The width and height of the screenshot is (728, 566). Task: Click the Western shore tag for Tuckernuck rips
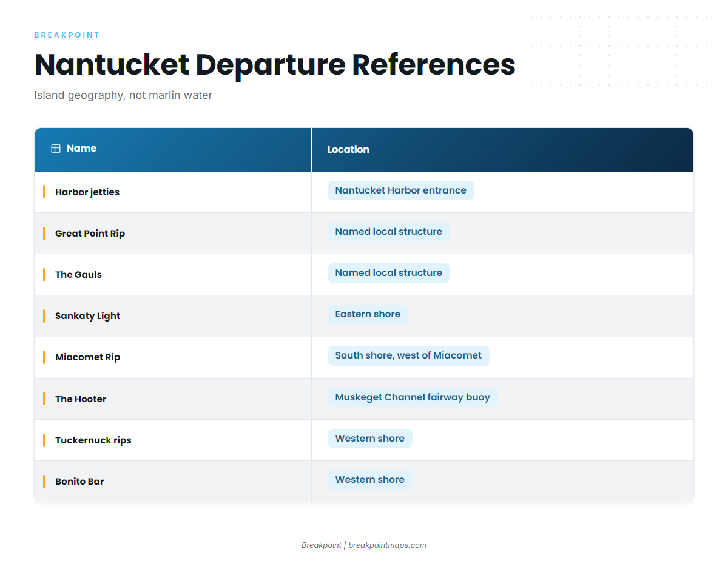pos(369,439)
